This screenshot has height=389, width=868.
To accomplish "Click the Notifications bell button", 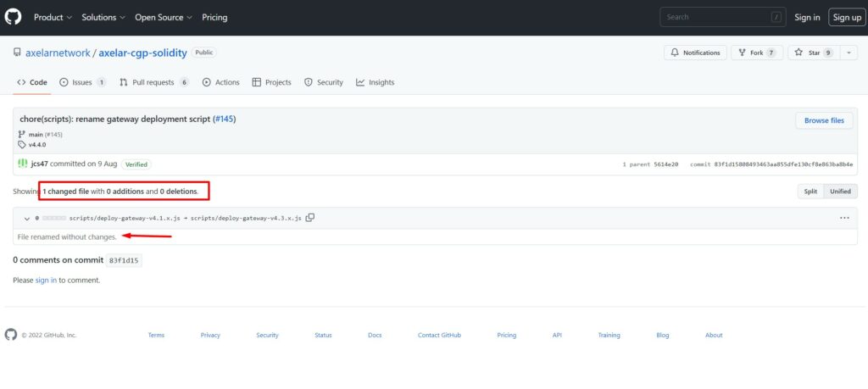I will [x=694, y=53].
